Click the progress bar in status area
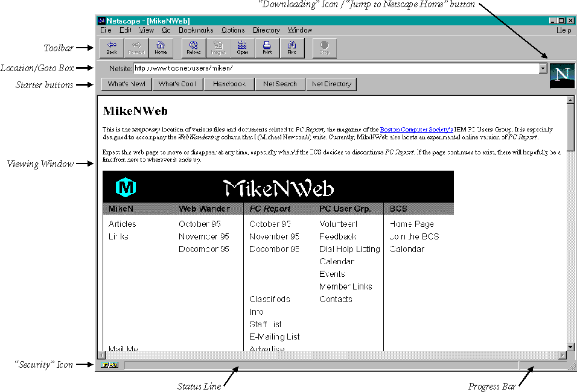Image resolution: width=577 pixels, height=392 pixels. point(543,365)
